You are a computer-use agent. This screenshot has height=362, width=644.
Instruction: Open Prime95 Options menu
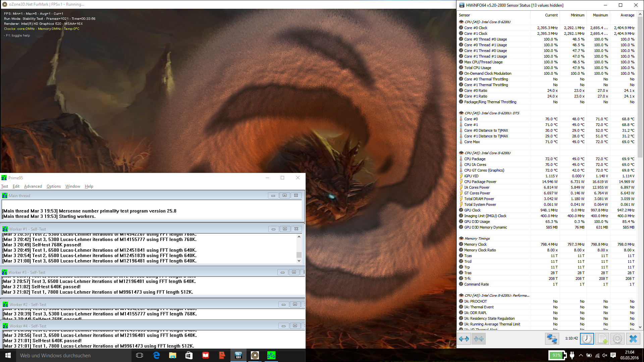pos(54,186)
